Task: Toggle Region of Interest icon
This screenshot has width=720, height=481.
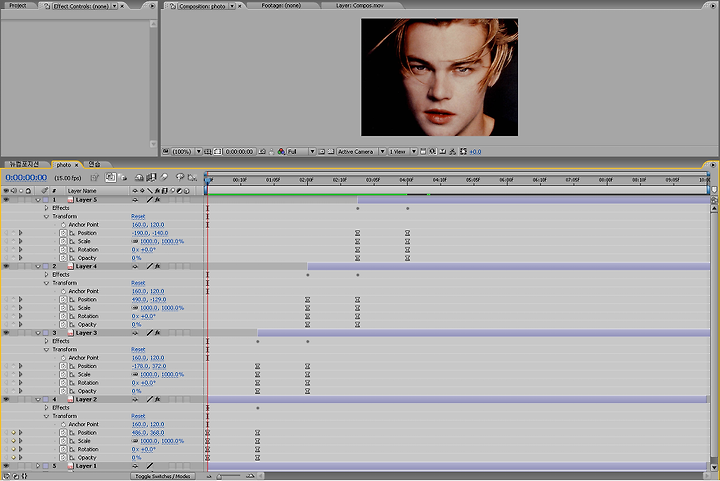Action: coord(322,151)
